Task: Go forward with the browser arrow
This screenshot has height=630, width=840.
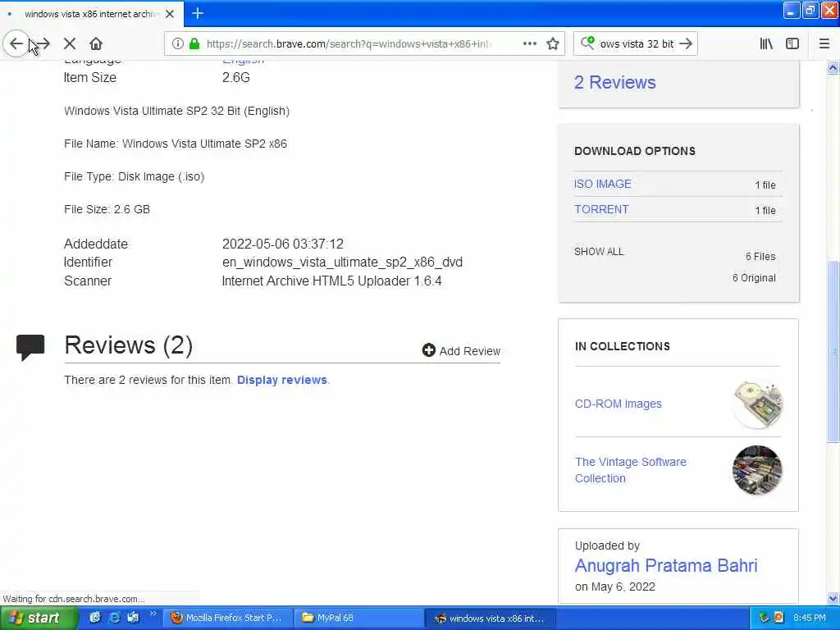Action: [44, 44]
